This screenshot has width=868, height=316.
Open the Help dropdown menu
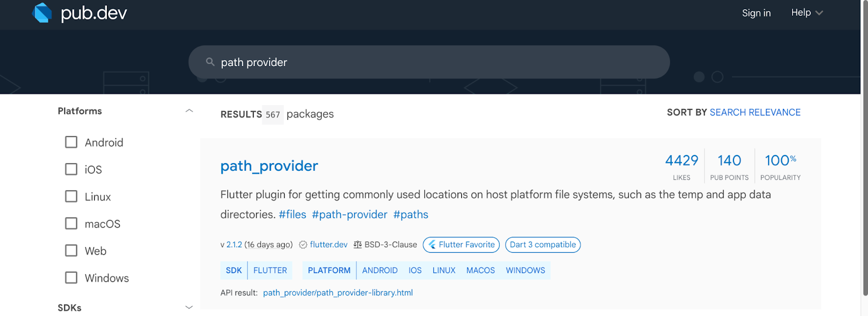tap(807, 12)
